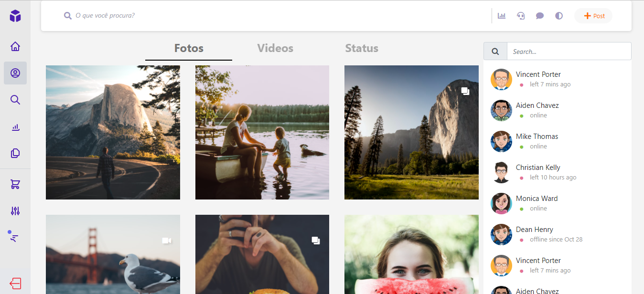The height and width of the screenshot is (294, 644).
Task: Open the bar chart sidebar icon
Action: 15,127
